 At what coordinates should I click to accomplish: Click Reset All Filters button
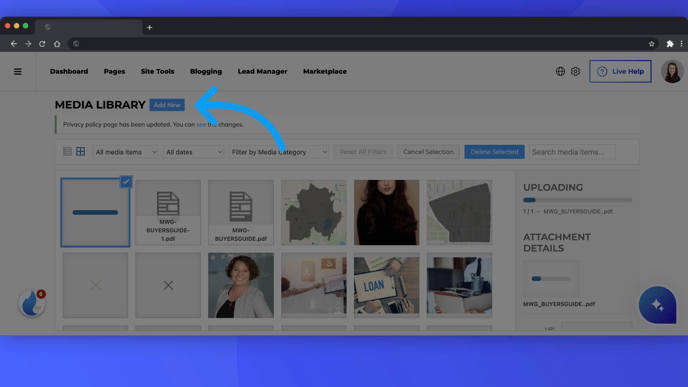pos(363,152)
